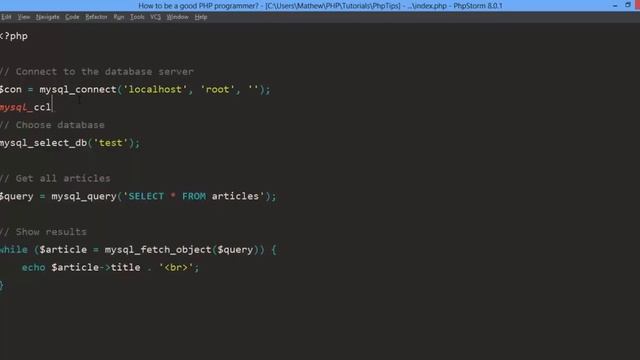Image resolution: width=640 pixels, height=360 pixels.
Task: Click the 'root' string argument
Action: (218, 89)
